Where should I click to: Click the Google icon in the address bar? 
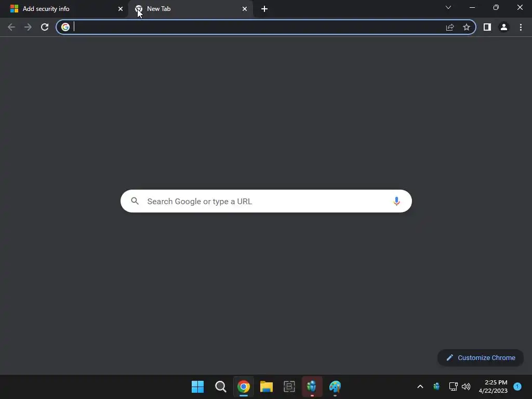click(x=65, y=27)
